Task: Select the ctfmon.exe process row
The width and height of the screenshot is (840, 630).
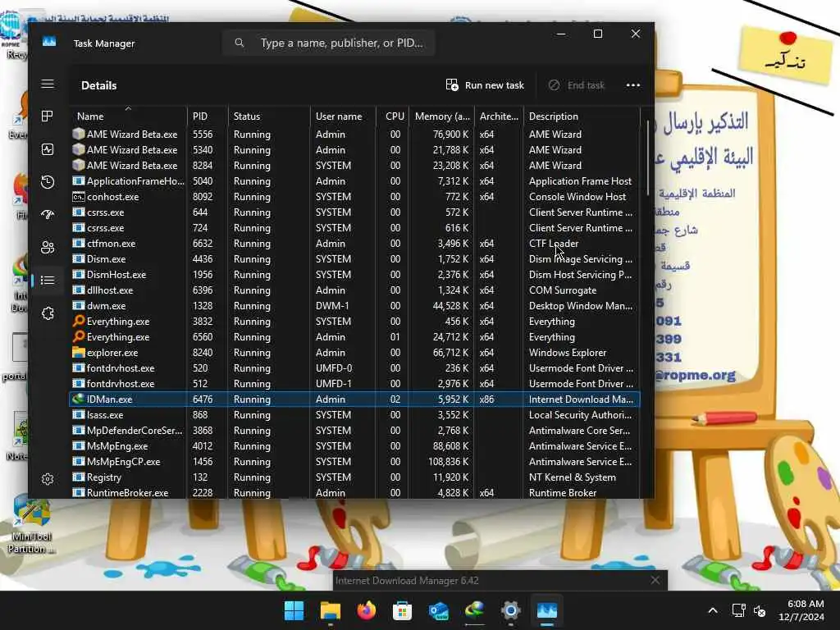Action: click(354, 243)
